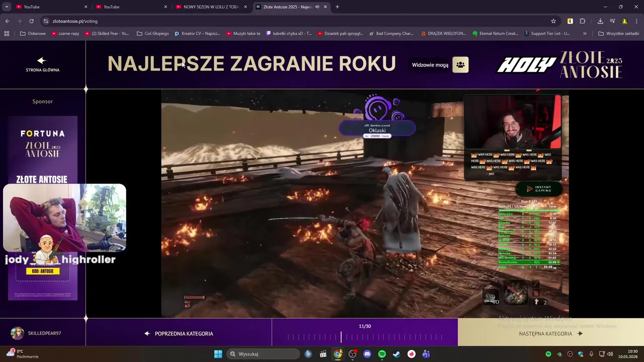This screenshot has width=644, height=362.
Task: Open czarne rapy bookmark
Action: (65, 34)
